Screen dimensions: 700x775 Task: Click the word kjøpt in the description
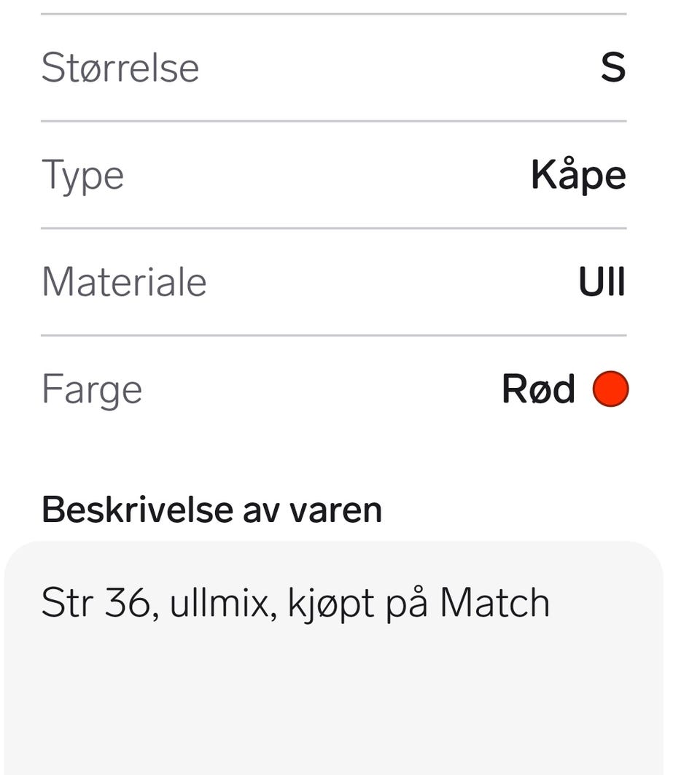click(331, 605)
